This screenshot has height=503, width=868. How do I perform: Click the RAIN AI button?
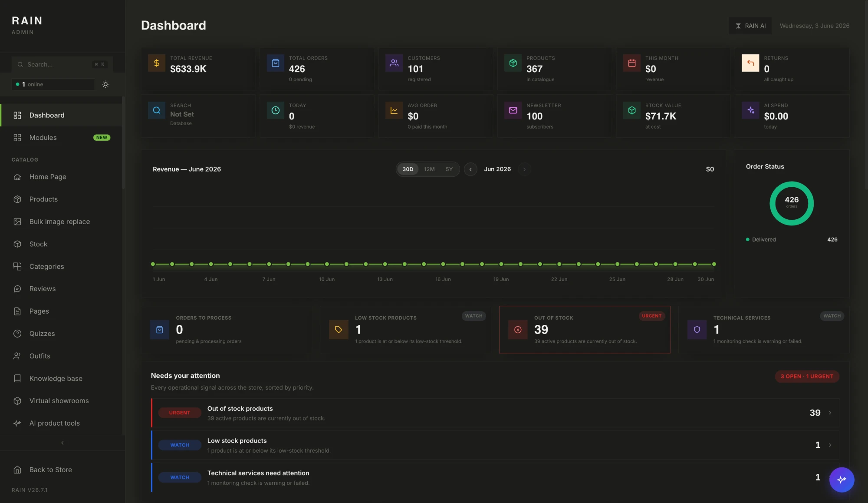(x=750, y=26)
